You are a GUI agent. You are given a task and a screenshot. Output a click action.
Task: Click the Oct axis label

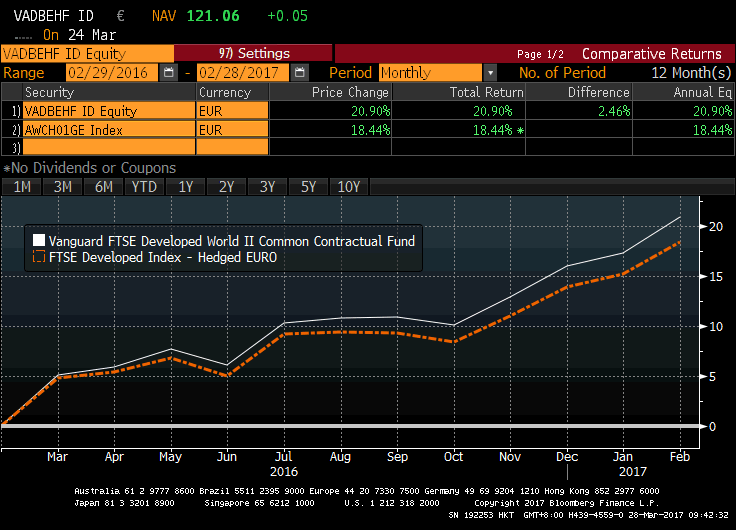click(x=453, y=456)
